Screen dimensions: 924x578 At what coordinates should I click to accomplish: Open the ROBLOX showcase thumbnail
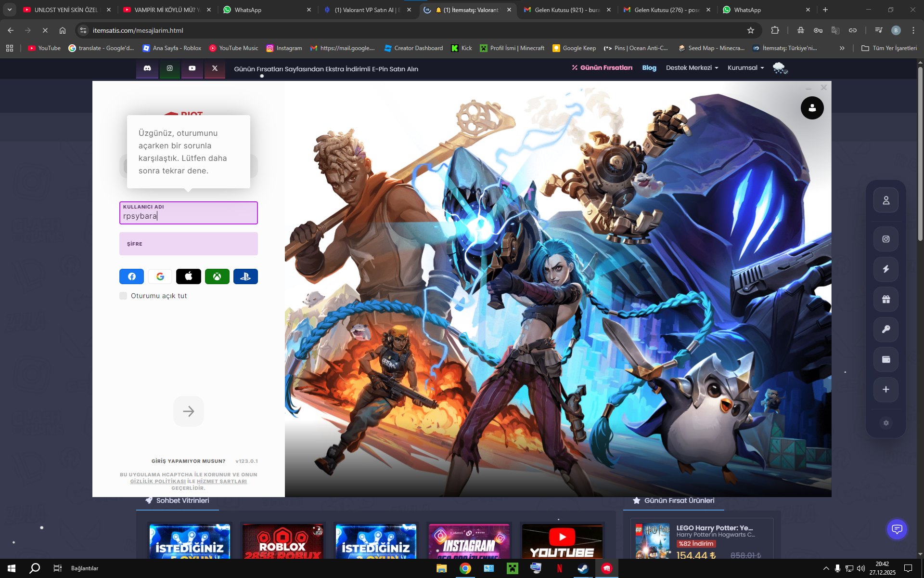tap(283, 541)
